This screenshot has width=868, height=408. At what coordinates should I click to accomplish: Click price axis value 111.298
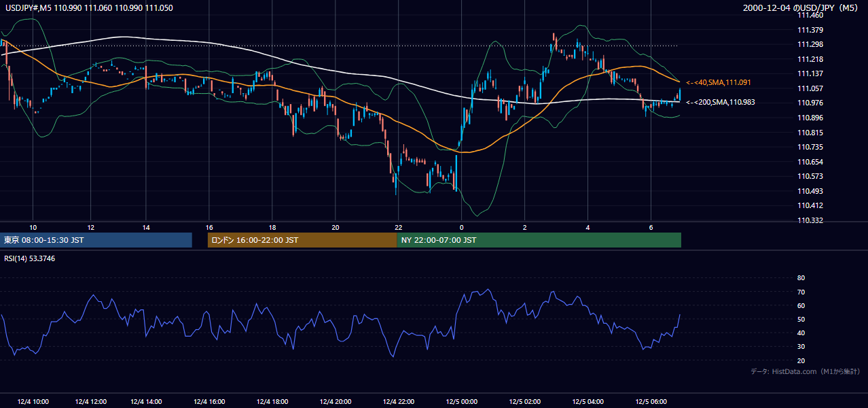tap(810, 45)
